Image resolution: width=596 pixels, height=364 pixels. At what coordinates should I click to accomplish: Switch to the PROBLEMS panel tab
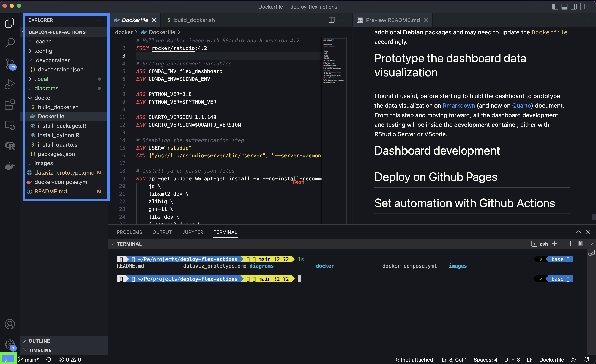coord(129,232)
